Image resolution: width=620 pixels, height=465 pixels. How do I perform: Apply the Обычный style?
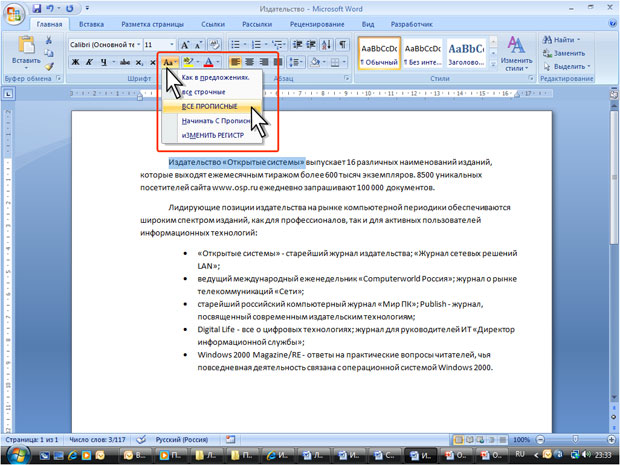click(x=379, y=54)
